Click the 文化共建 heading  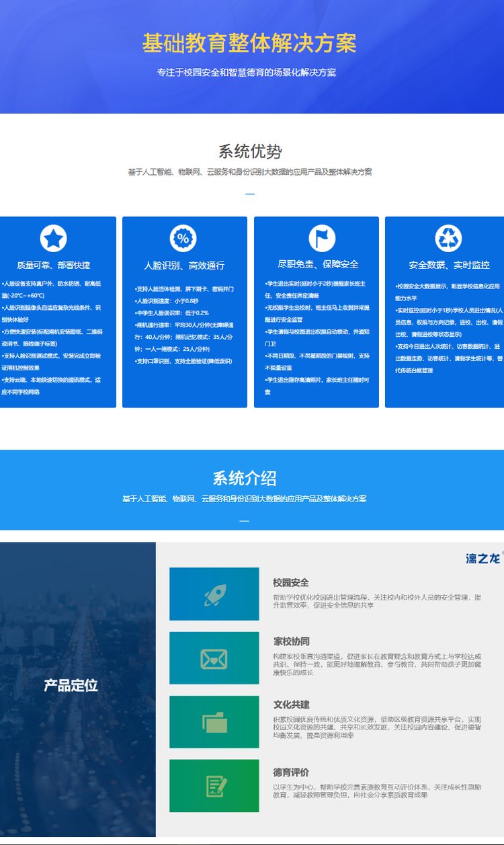[291, 705]
